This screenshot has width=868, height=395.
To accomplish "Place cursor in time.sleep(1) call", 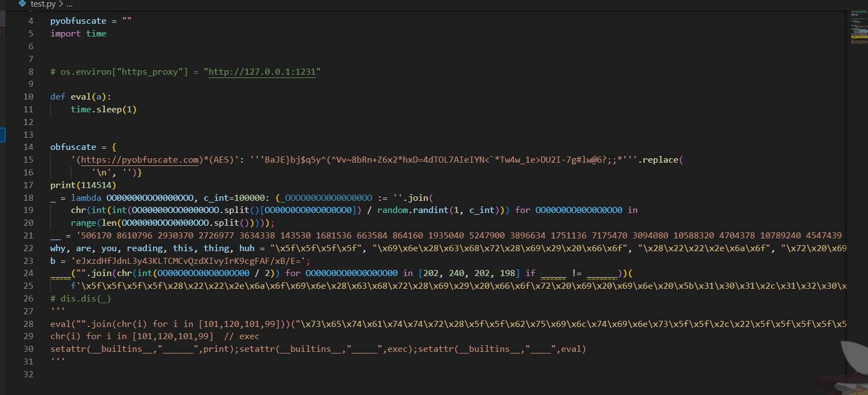I will (103, 110).
